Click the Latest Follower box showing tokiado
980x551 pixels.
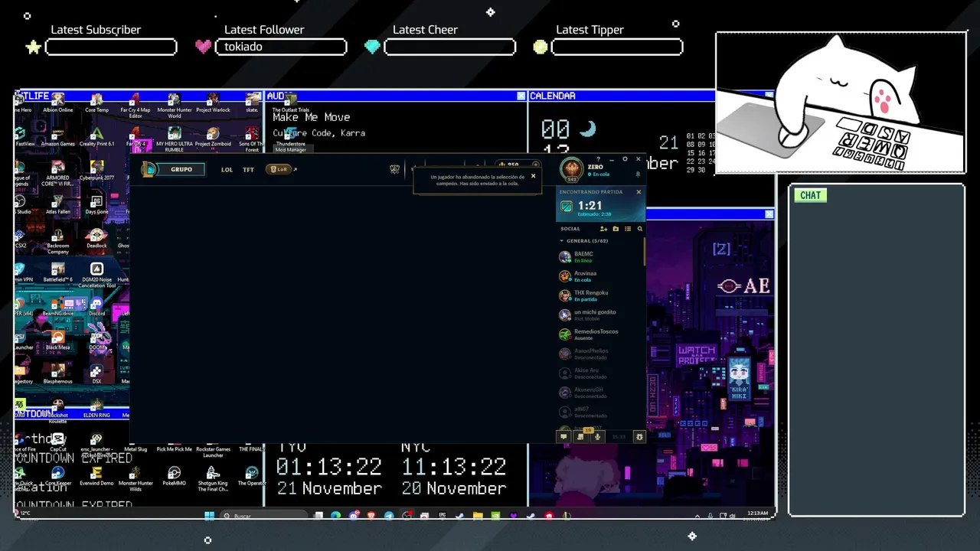pyautogui.click(x=281, y=47)
